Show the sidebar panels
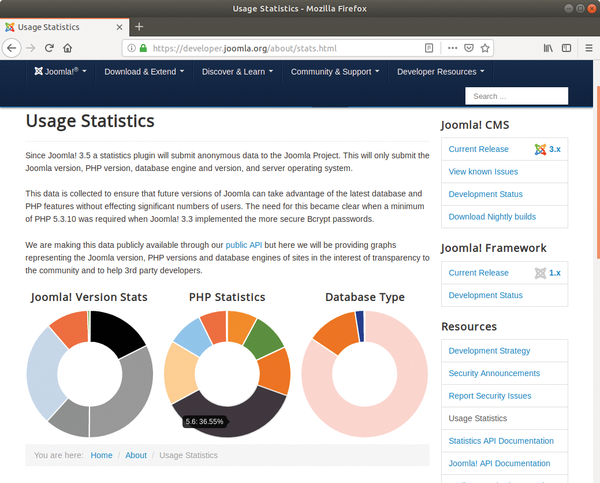The width and height of the screenshot is (600, 483). (566, 48)
